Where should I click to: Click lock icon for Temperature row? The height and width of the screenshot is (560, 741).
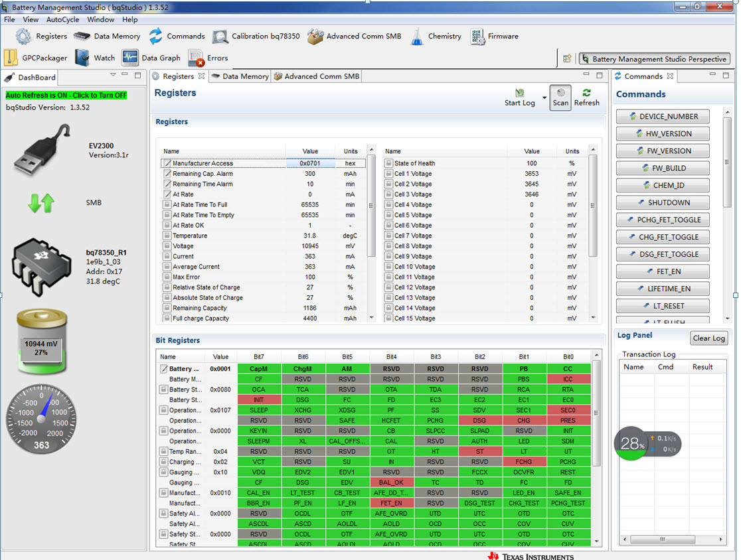pyautogui.click(x=167, y=236)
